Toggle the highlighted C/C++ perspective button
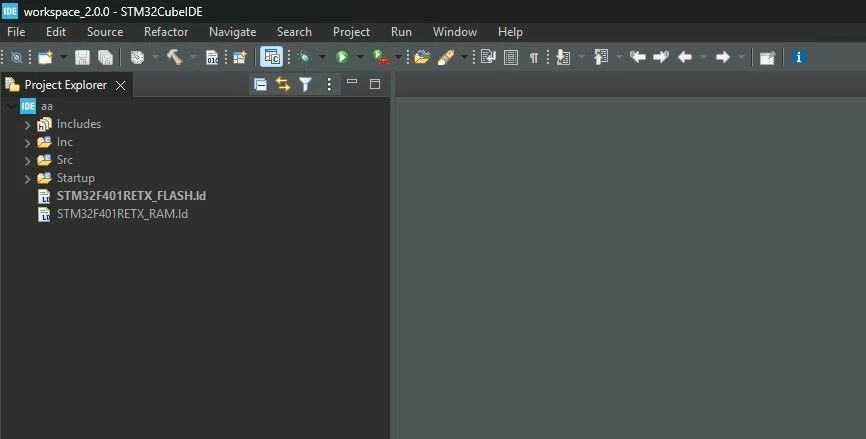Image resolution: width=866 pixels, height=439 pixels. (271, 57)
